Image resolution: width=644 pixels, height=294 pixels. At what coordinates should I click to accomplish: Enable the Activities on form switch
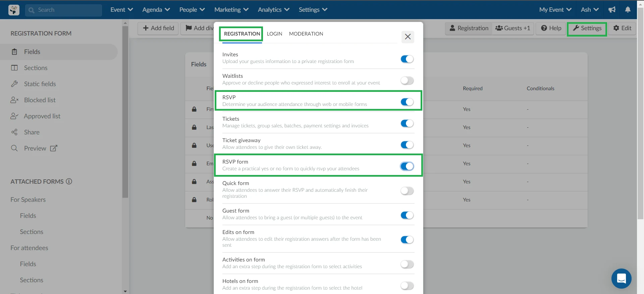[x=407, y=264]
